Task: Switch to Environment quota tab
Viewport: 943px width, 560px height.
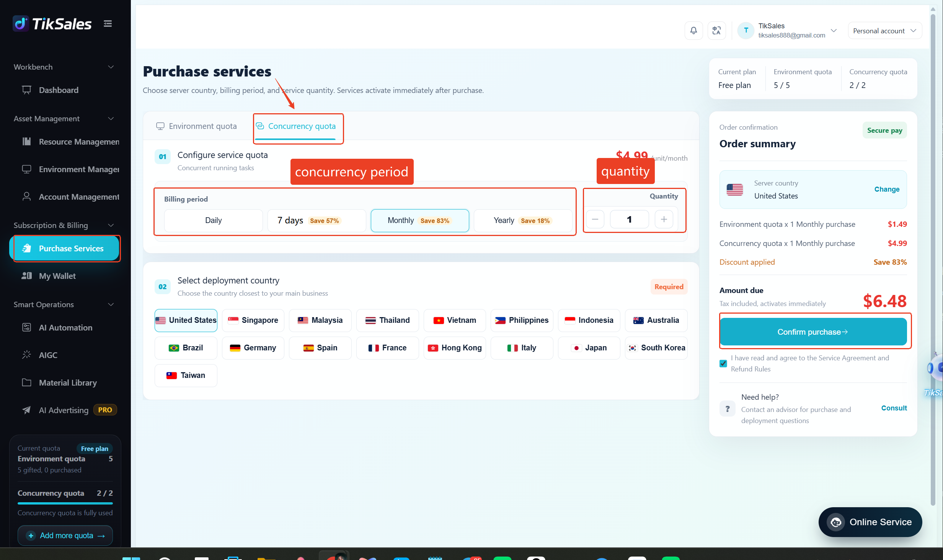Action: click(x=197, y=126)
